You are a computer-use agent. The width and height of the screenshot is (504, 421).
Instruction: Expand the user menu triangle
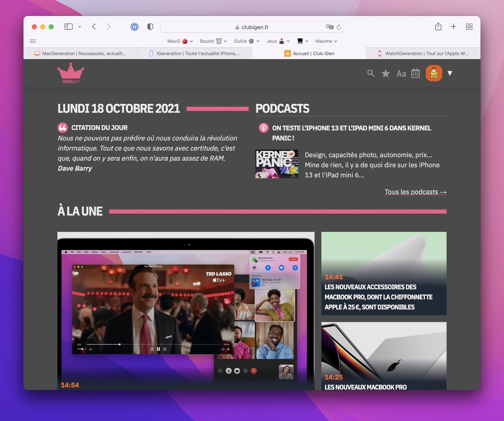coord(450,73)
